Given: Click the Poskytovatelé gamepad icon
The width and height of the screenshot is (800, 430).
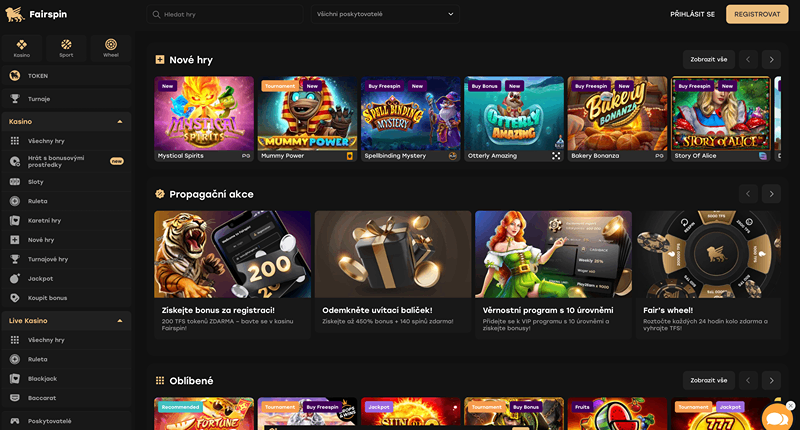Looking at the screenshot, I should [15, 421].
